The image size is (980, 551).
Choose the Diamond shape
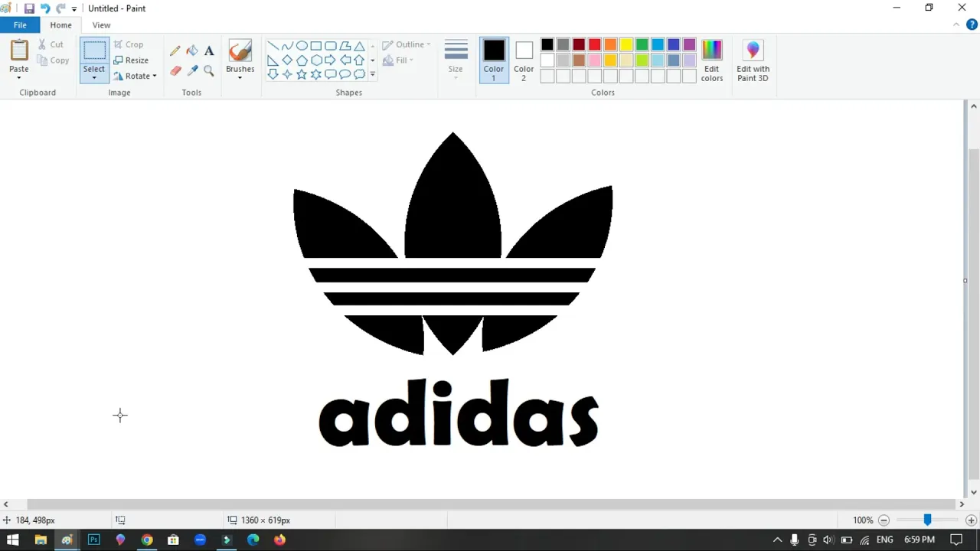click(x=287, y=60)
